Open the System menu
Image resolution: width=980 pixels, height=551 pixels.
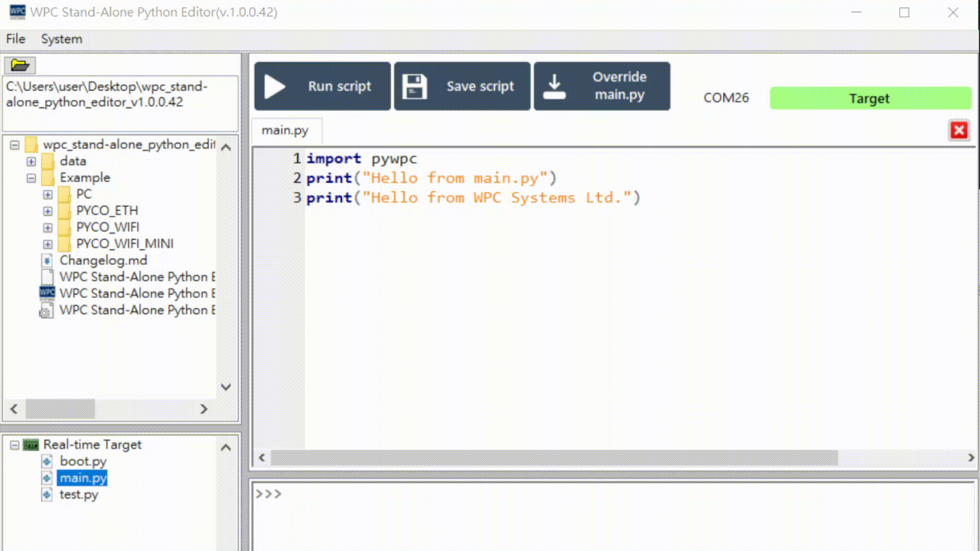(x=61, y=39)
